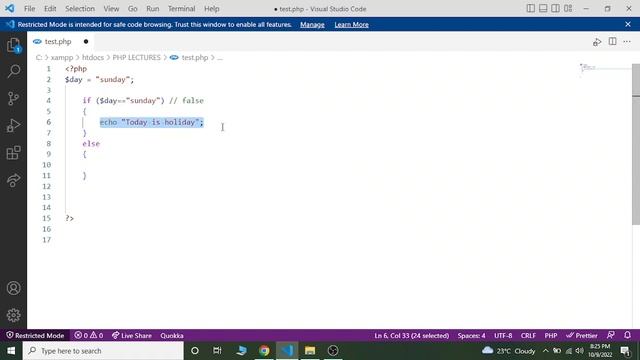
Task: Click xampp in the breadcrumb
Action: [x=62, y=58]
